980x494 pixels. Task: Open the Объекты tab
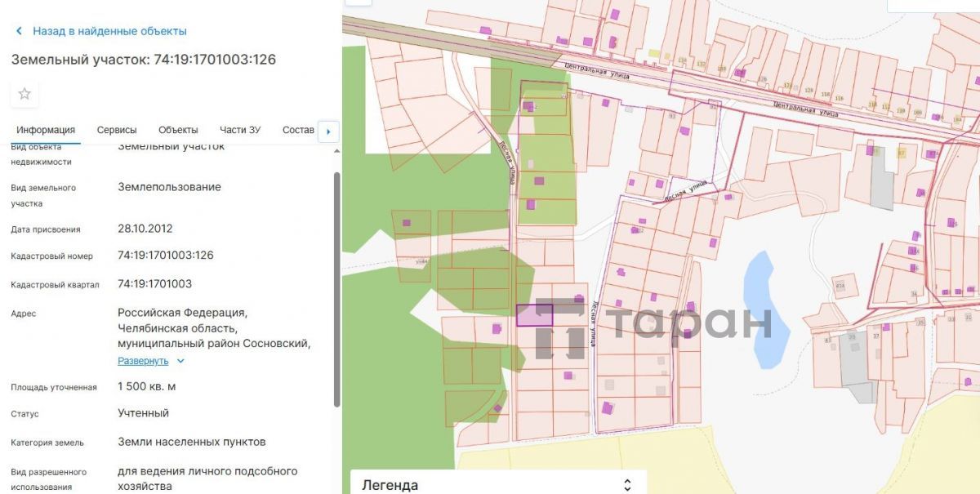(x=178, y=130)
